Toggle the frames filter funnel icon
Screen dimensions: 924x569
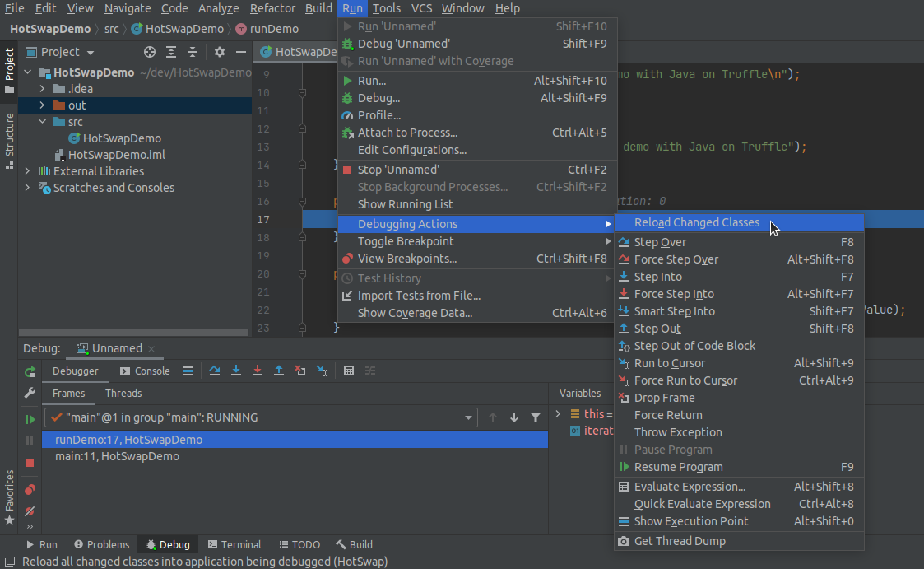click(x=536, y=417)
